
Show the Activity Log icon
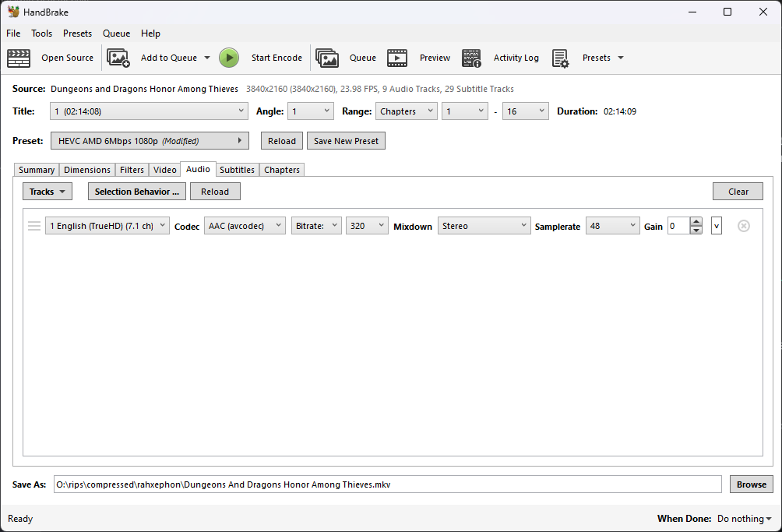[471, 58]
